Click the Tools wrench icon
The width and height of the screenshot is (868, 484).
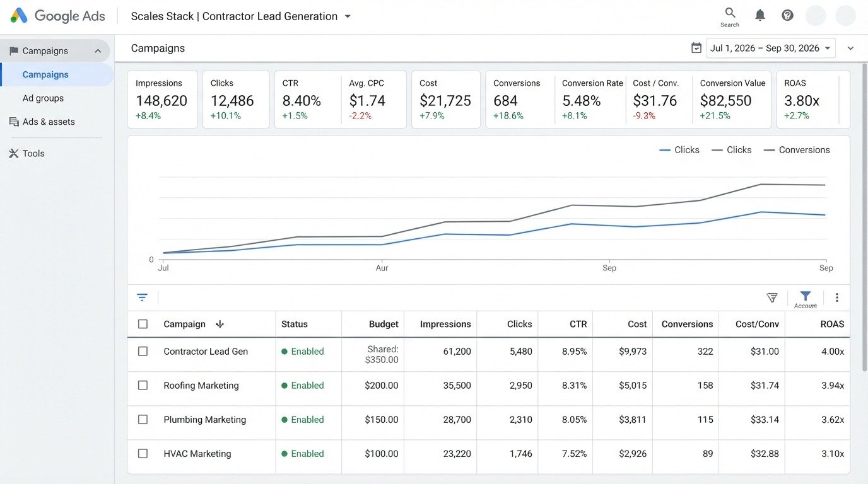point(13,153)
